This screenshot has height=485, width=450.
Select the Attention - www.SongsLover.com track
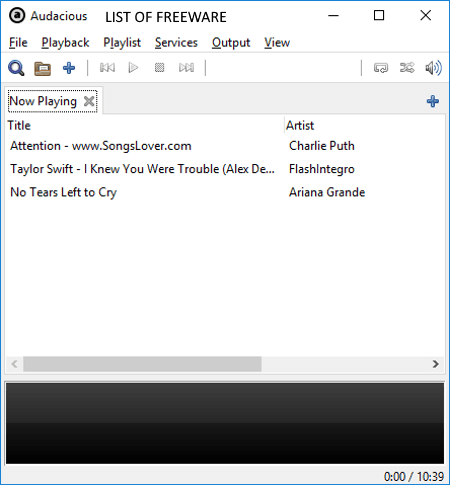click(101, 146)
